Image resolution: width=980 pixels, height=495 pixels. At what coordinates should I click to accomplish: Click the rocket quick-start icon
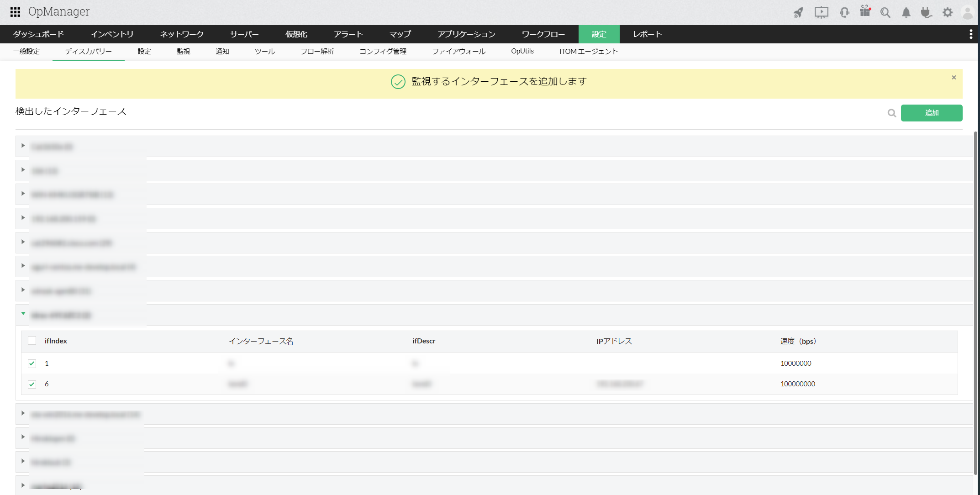click(x=798, y=12)
